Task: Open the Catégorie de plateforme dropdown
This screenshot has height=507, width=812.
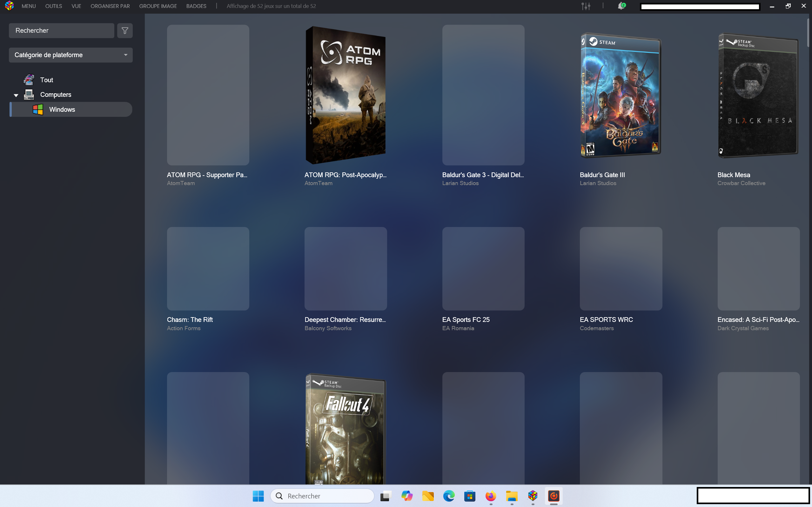Action: click(x=71, y=55)
